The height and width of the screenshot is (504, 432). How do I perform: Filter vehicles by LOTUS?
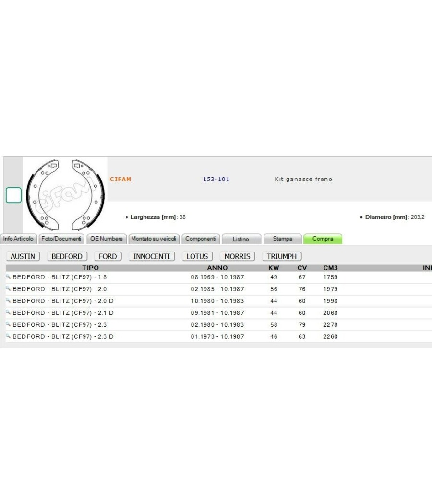[x=197, y=256]
